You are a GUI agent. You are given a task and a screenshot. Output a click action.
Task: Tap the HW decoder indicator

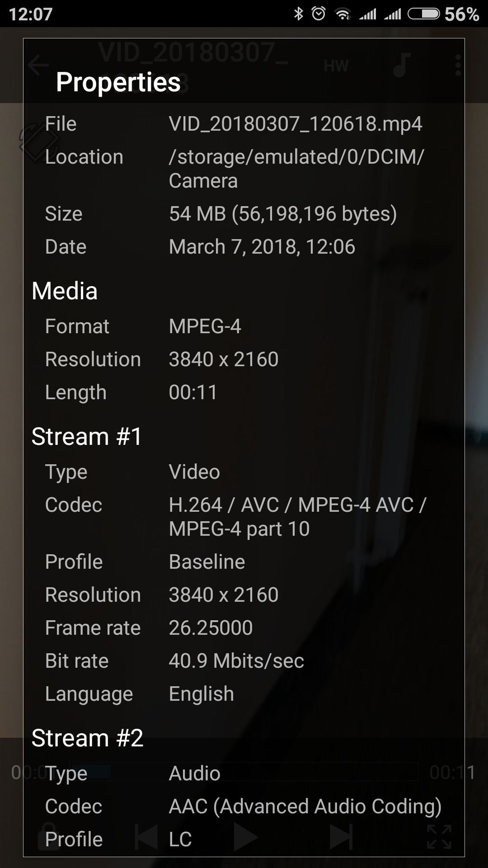click(x=336, y=66)
